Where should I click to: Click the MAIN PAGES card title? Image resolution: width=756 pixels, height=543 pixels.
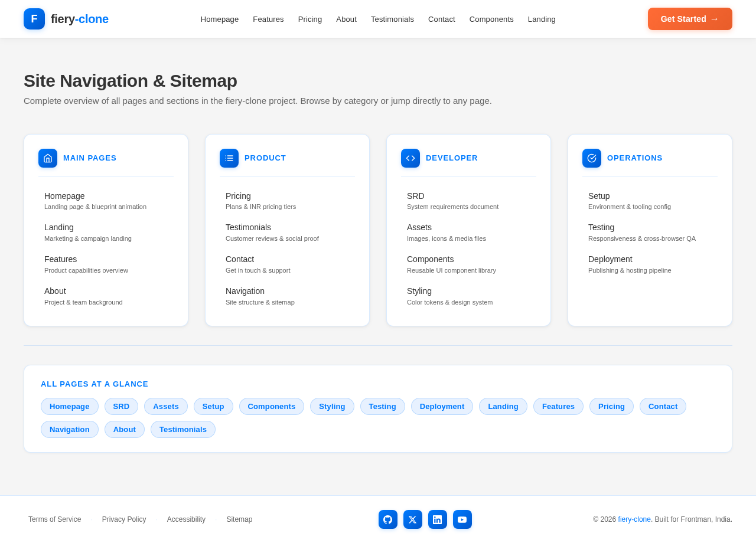click(90, 158)
